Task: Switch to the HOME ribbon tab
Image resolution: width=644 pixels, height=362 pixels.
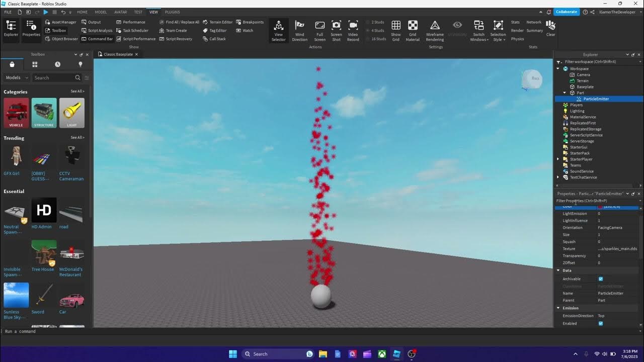Action: (x=82, y=12)
